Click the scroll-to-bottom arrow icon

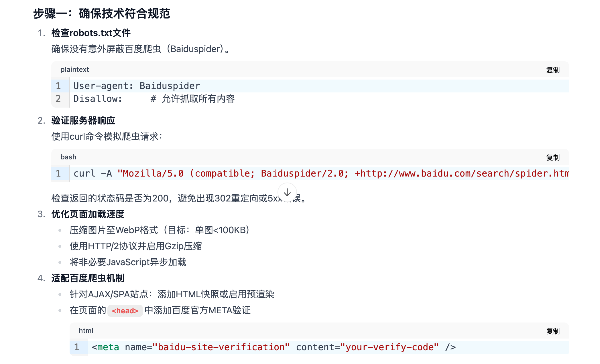pos(287,193)
